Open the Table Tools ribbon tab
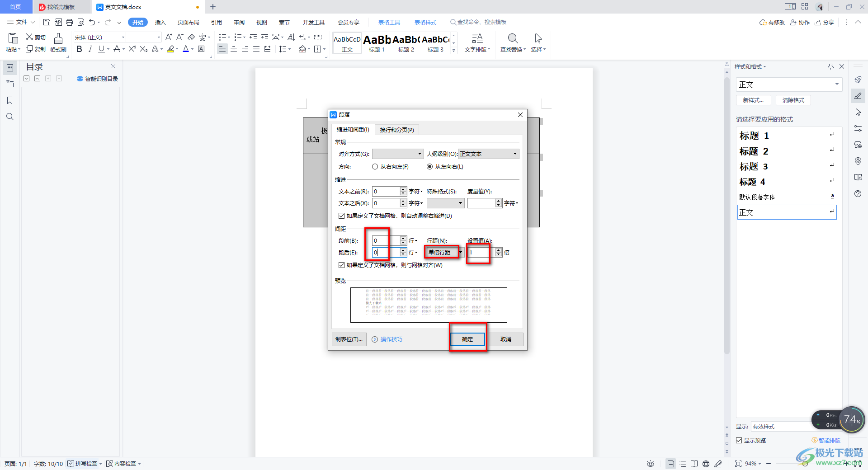The height and width of the screenshot is (470, 868). [x=389, y=22]
